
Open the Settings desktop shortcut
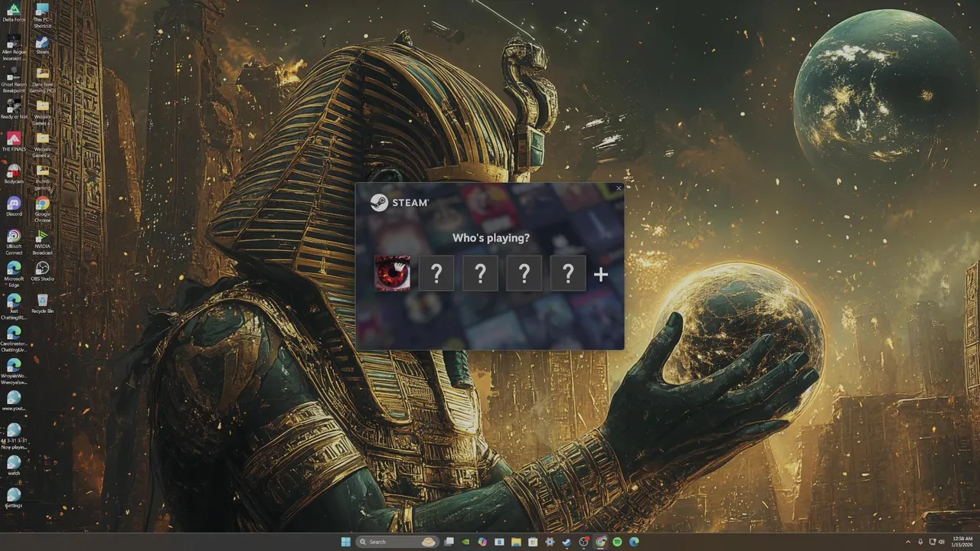click(x=14, y=497)
